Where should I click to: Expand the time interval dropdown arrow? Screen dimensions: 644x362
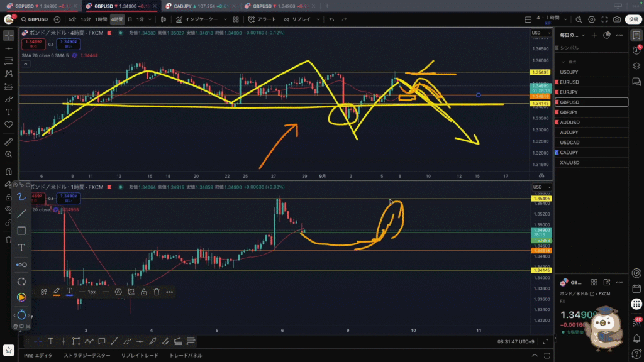(x=150, y=19)
